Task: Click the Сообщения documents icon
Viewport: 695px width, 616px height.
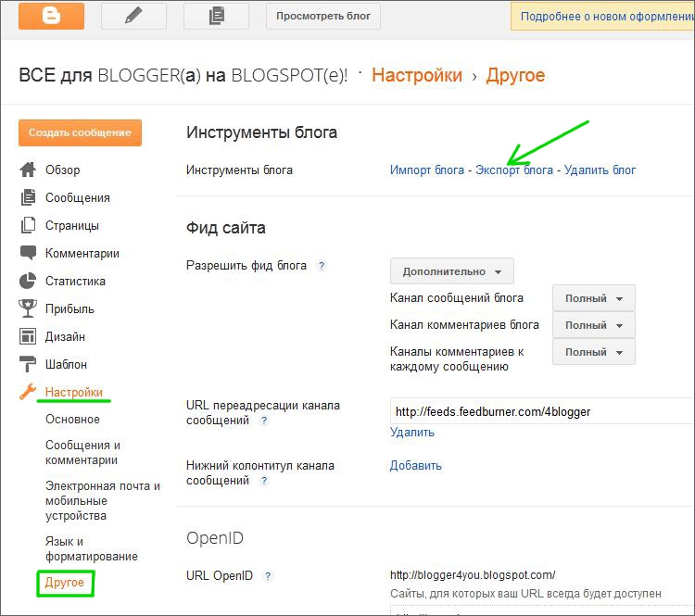Action: tap(28, 197)
